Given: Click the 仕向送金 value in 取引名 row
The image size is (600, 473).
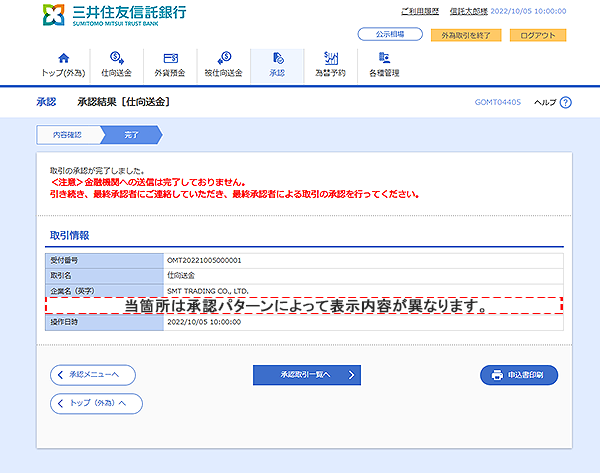Looking at the screenshot, I should pyautogui.click(x=181, y=276).
